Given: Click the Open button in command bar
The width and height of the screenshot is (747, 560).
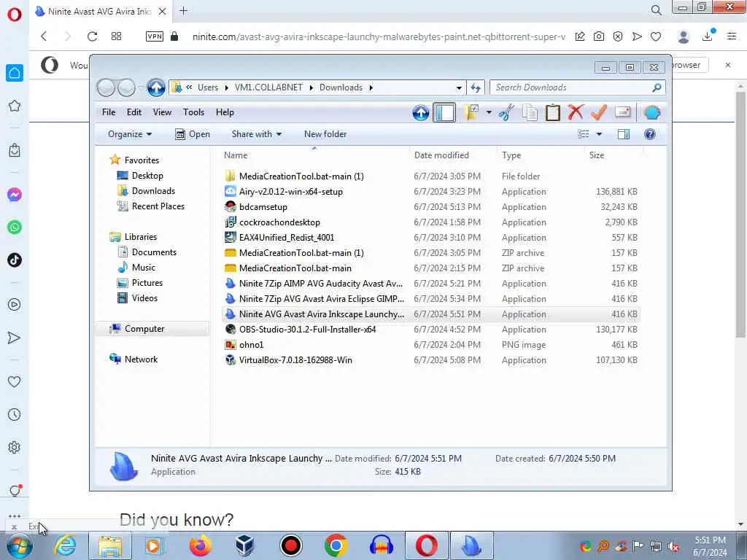Looking at the screenshot, I should coord(193,134).
